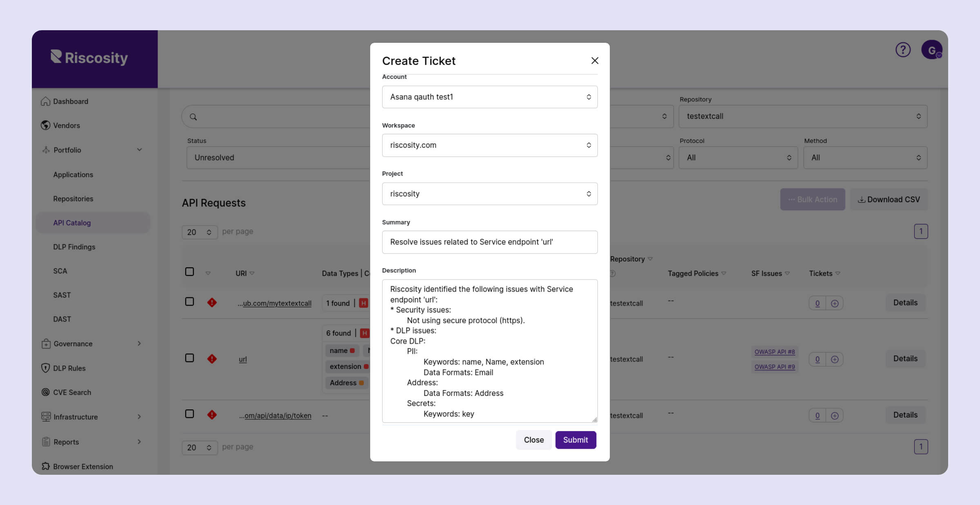
Task: Click the Close button in dialog
Action: point(534,440)
